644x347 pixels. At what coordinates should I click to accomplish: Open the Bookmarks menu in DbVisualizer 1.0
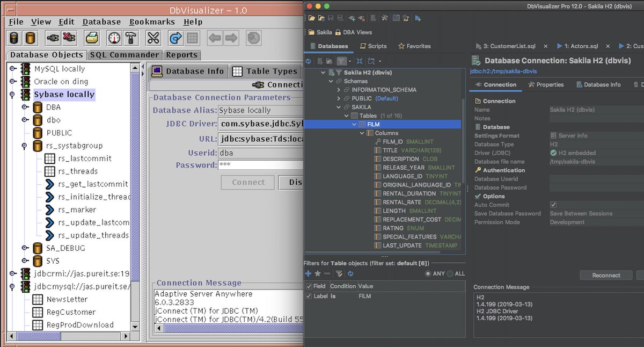[x=152, y=22]
